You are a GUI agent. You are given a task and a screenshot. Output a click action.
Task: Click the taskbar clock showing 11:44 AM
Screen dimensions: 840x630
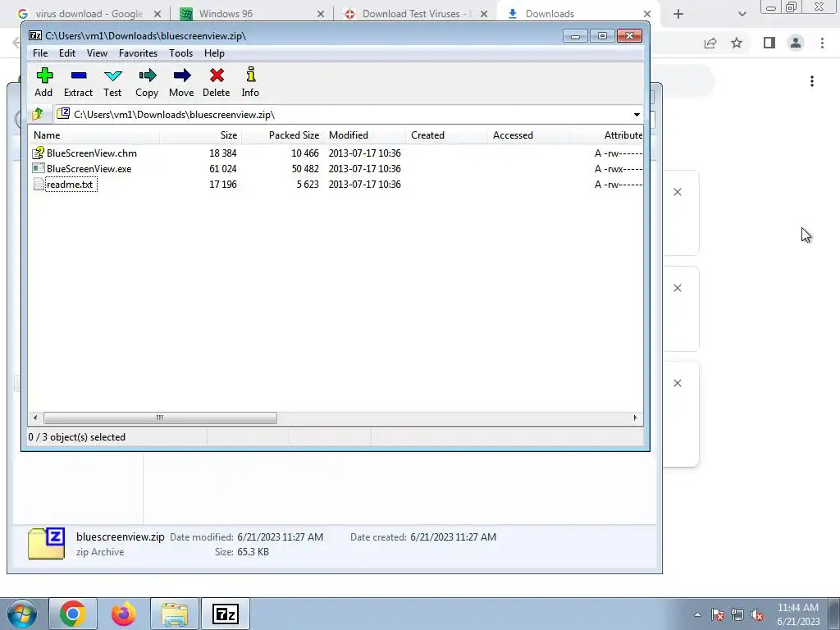(797, 614)
